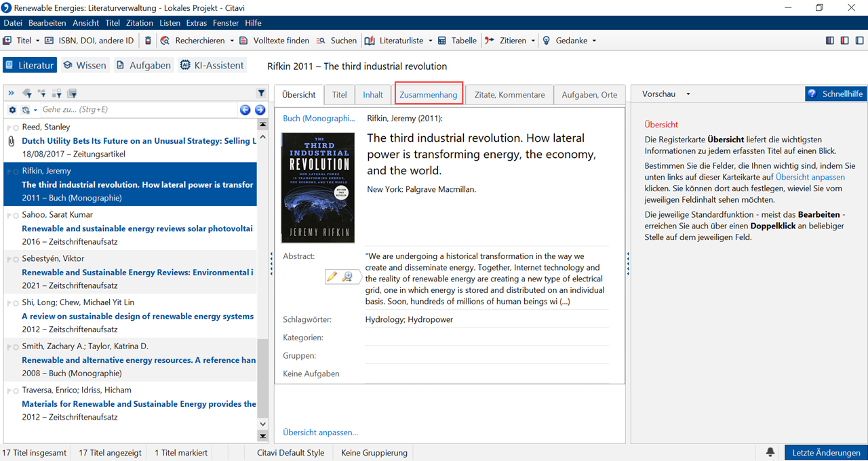
Task: Click the red delete title icon in toolbar
Action: (149, 41)
